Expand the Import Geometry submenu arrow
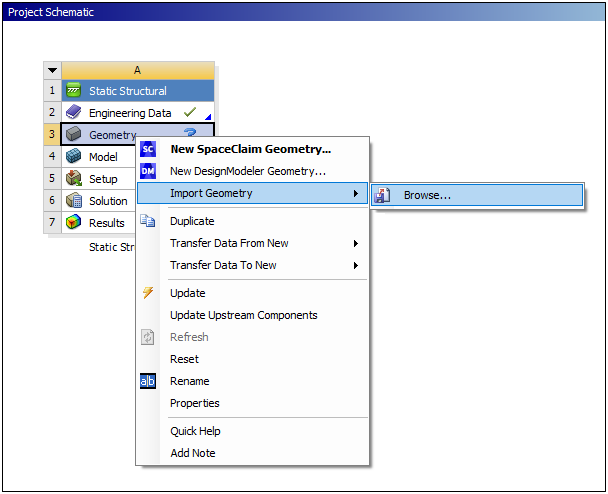This screenshot has height=494, width=608. (x=356, y=193)
